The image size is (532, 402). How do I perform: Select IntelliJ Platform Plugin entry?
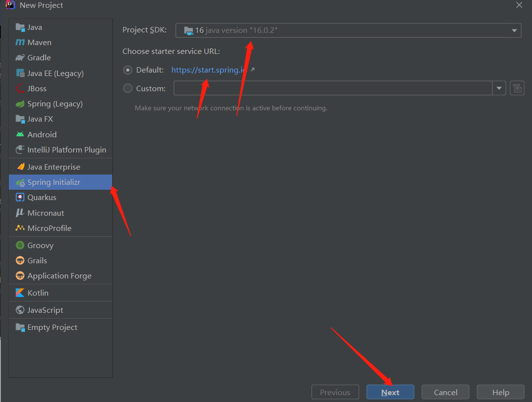click(60, 150)
